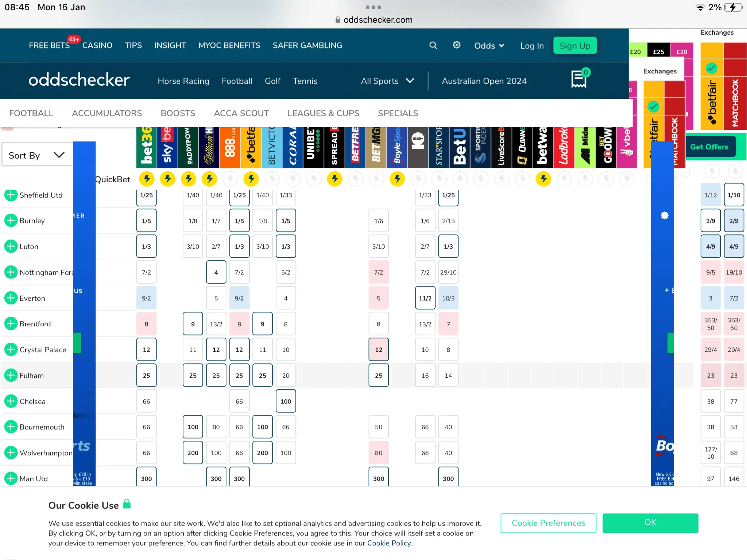Click the green plus next to Fulham

pyautogui.click(x=11, y=375)
